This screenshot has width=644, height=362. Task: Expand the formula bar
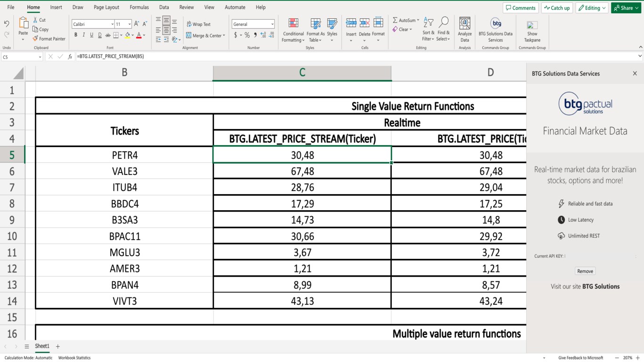[x=640, y=56]
